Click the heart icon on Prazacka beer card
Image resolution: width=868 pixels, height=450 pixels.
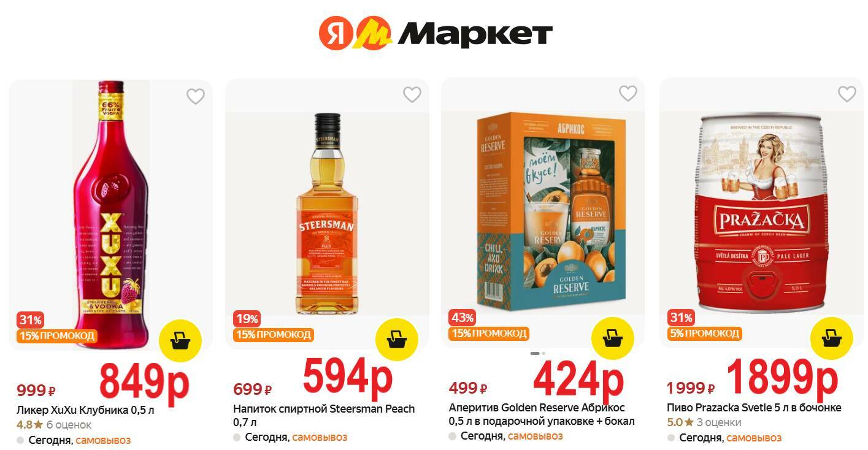pos(847,94)
